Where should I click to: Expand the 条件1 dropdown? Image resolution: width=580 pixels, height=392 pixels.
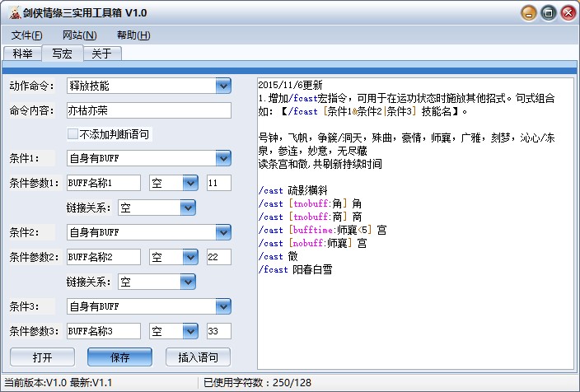222,158
